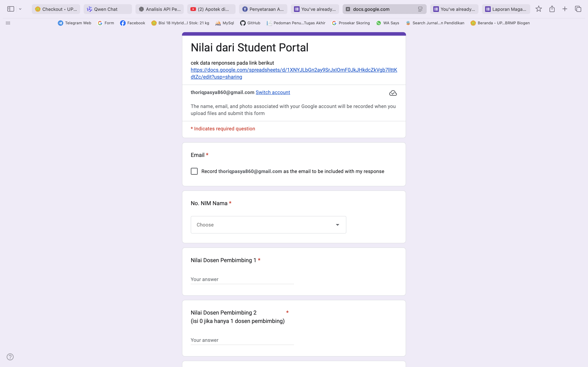The width and height of the screenshot is (588, 367).
Task: Click the help question mark icon
Action: pos(10,357)
